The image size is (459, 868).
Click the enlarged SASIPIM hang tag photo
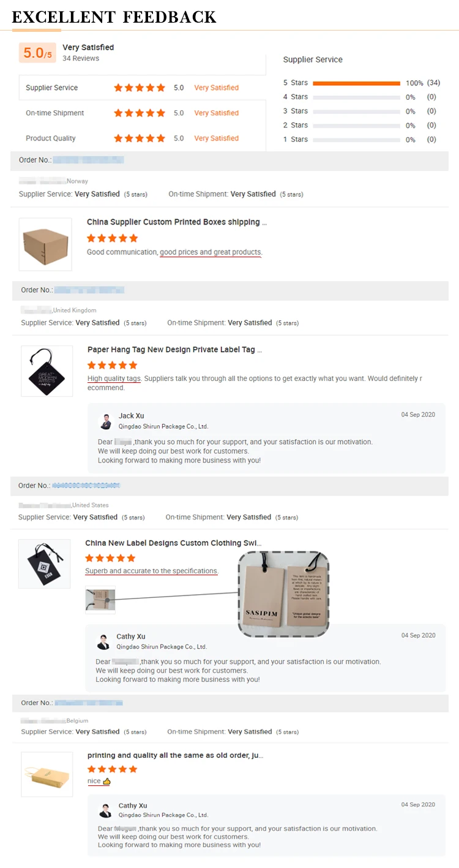click(x=283, y=593)
